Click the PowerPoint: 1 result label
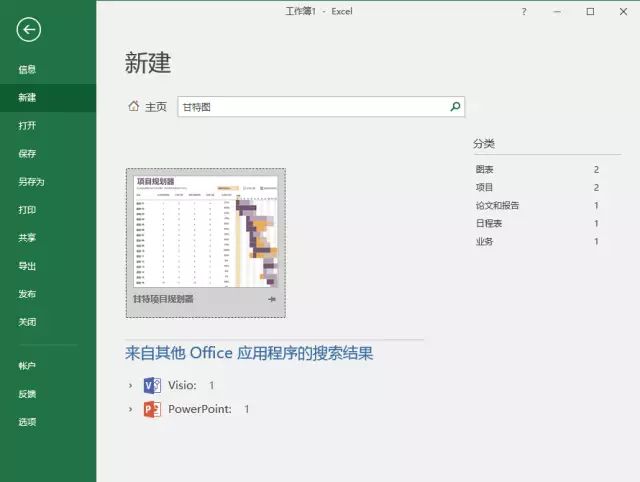Image resolution: width=640 pixels, height=482 pixels. [x=209, y=409]
